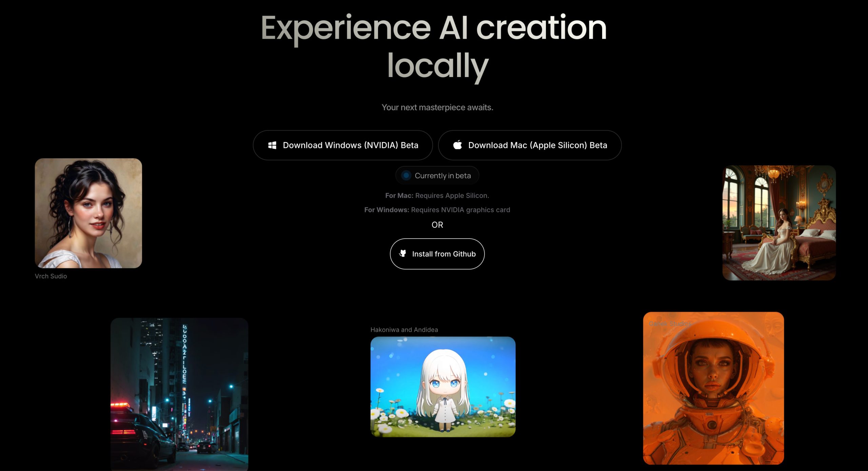Click the Vrch Sudio label
Viewport: 868px width, 471px height.
tap(51, 276)
